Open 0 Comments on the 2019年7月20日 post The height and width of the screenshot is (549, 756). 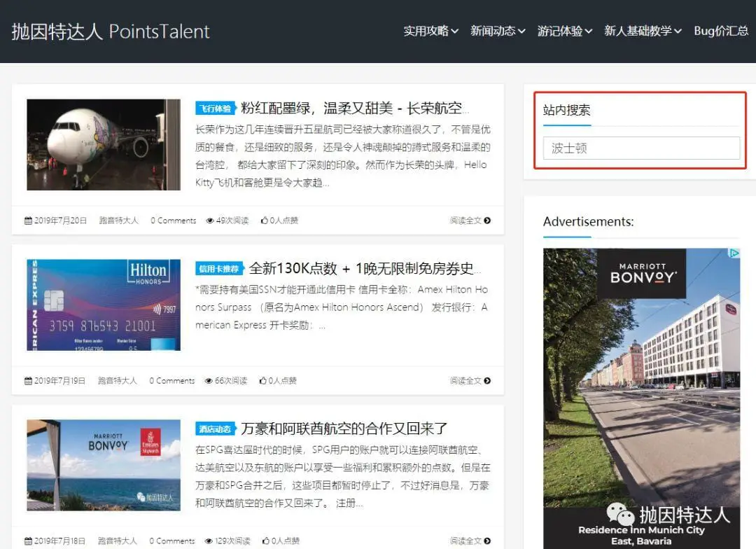pos(174,221)
